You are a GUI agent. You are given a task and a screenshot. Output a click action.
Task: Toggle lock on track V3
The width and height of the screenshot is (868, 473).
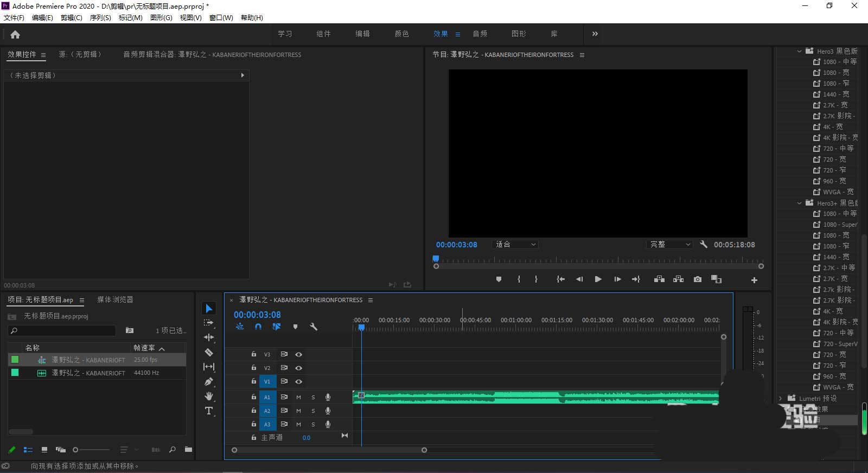point(253,354)
